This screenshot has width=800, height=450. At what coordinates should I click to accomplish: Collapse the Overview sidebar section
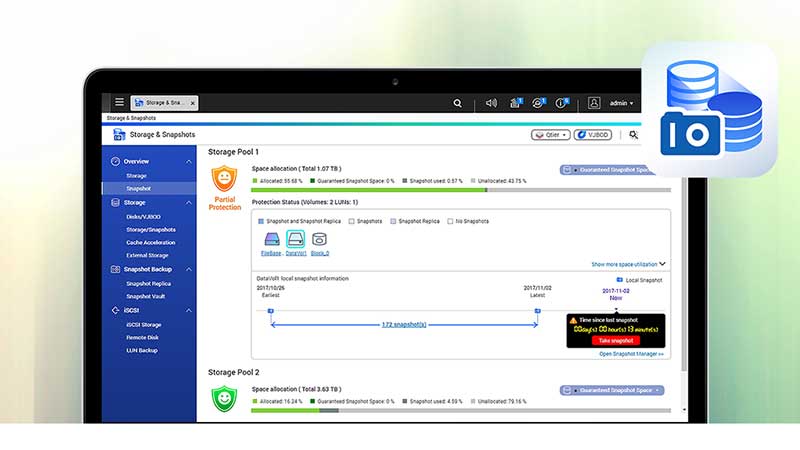pyautogui.click(x=189, y=162)
